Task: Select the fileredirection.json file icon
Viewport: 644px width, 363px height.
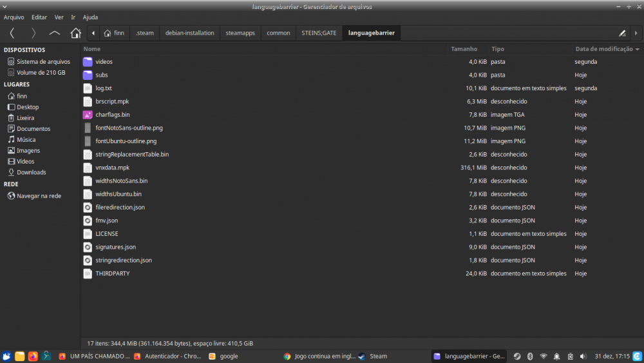Action: coord(88,207)
